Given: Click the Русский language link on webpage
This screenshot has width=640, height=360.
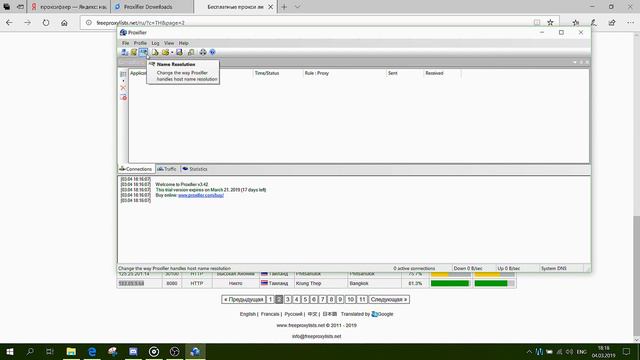Looking at the screenshot, I should pos(293,314).
